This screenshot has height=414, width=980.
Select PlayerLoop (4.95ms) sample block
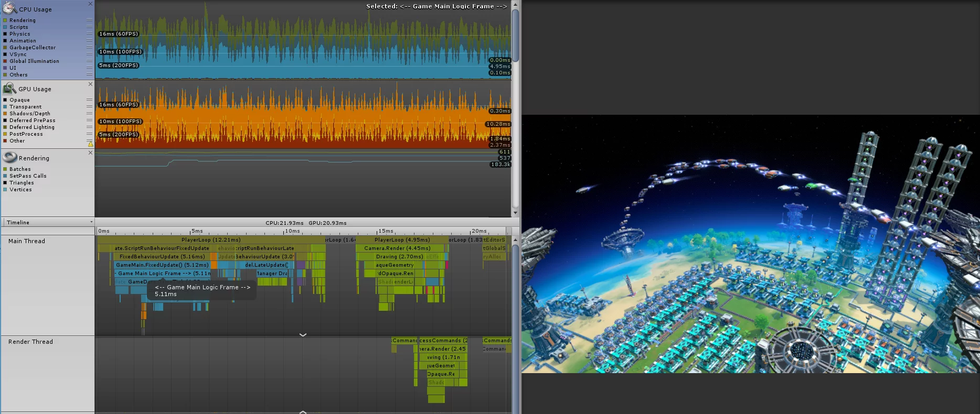402,240
